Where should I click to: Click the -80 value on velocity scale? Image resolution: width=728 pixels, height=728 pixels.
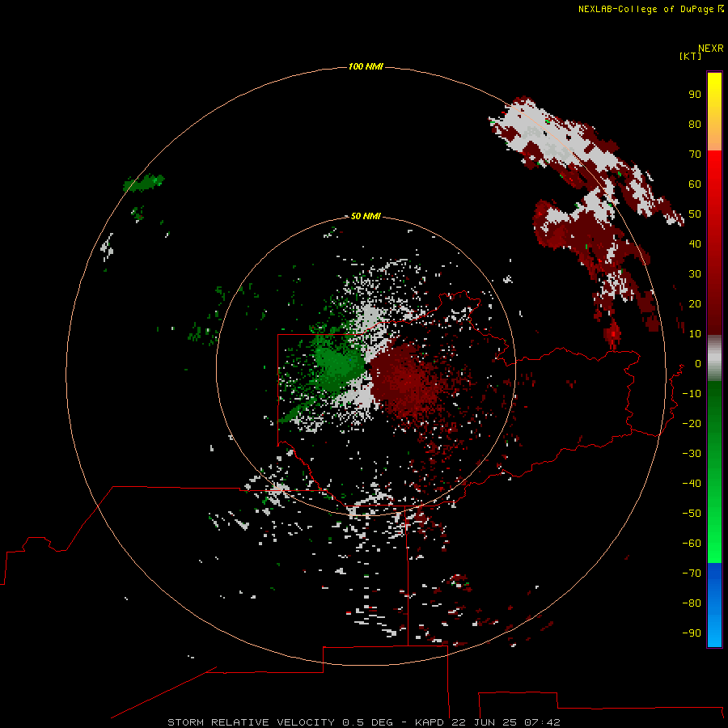coord(692,603)
